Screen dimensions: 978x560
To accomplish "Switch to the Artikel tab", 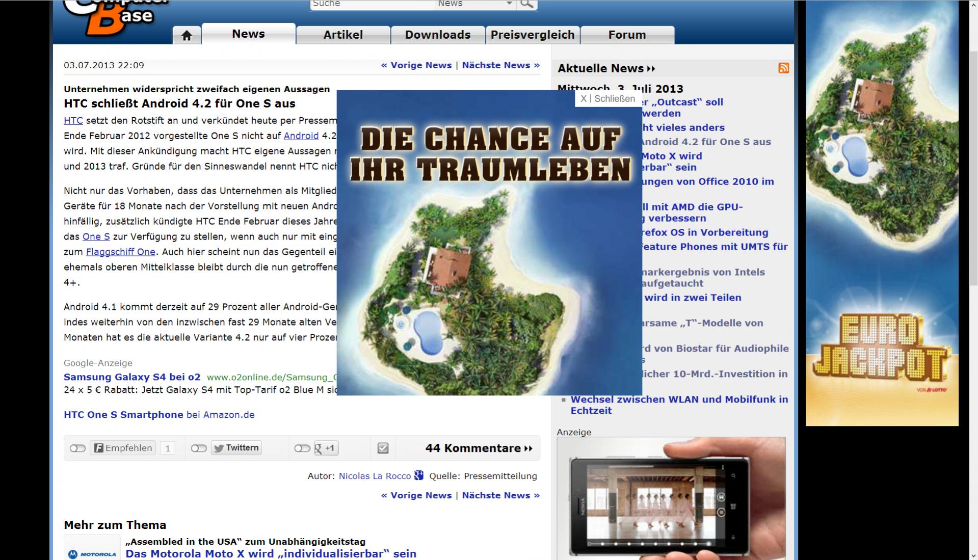I will point(343,35).
